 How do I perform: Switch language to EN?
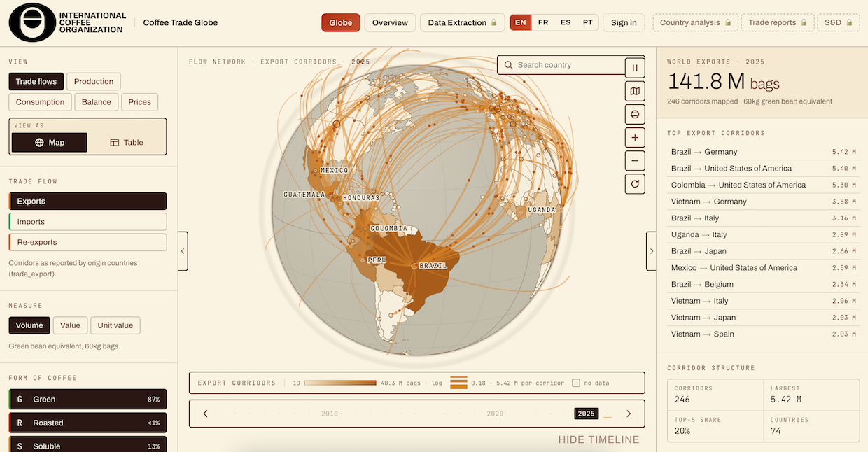[520, 22]
